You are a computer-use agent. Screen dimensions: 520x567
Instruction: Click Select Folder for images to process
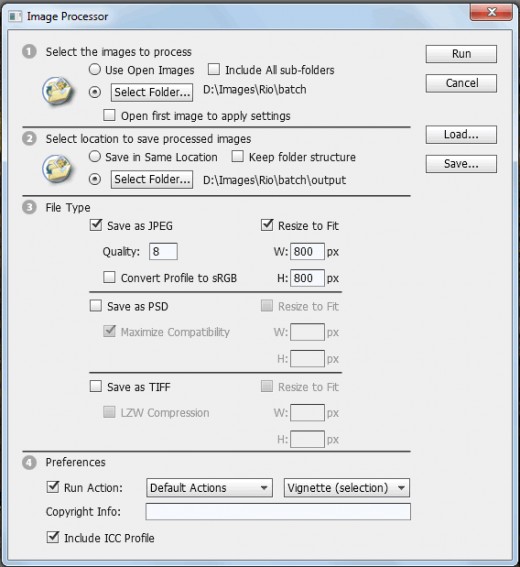click(152, 93)
